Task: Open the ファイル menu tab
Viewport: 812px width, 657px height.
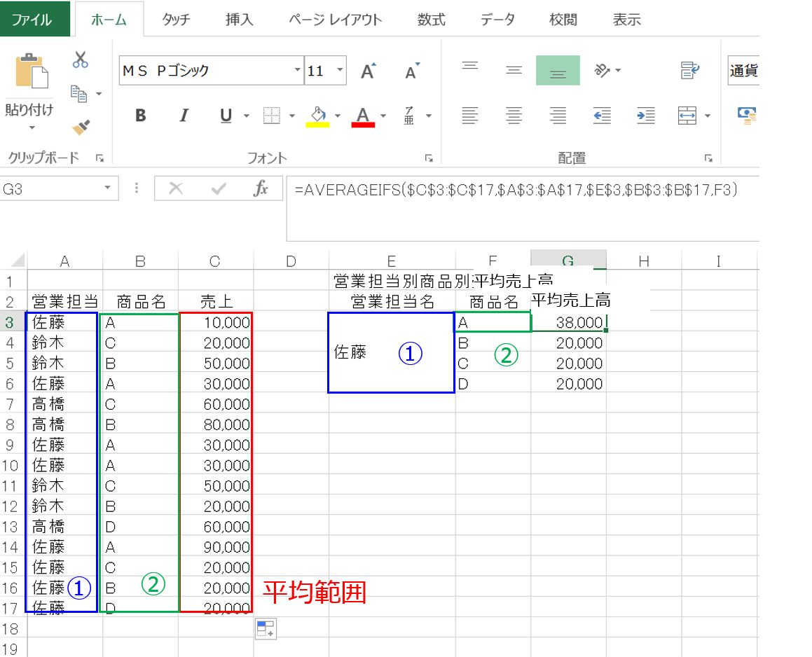Action: [x=32, y=20]
